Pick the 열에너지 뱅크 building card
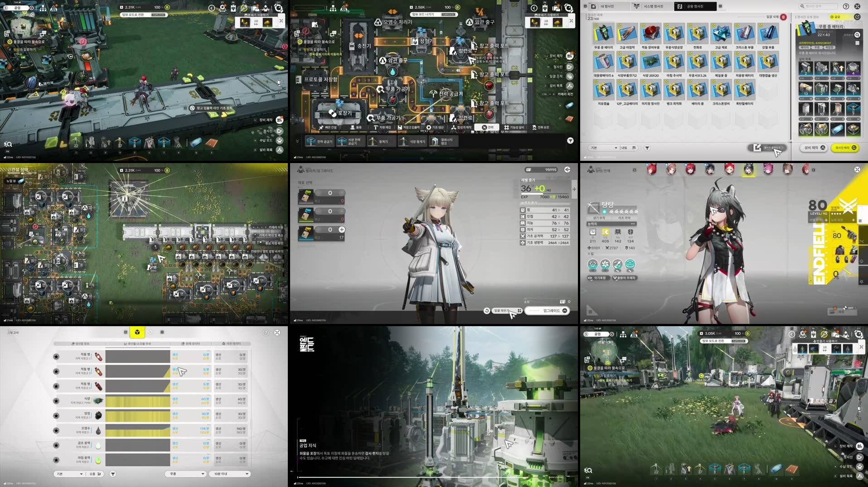The image size is (868, 487). pos(443,141)
